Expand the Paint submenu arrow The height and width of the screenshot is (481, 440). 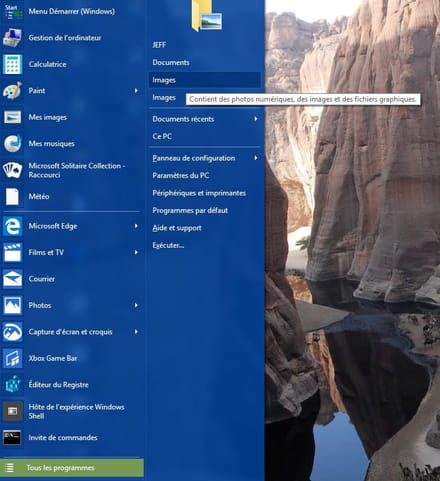point(136,91)
